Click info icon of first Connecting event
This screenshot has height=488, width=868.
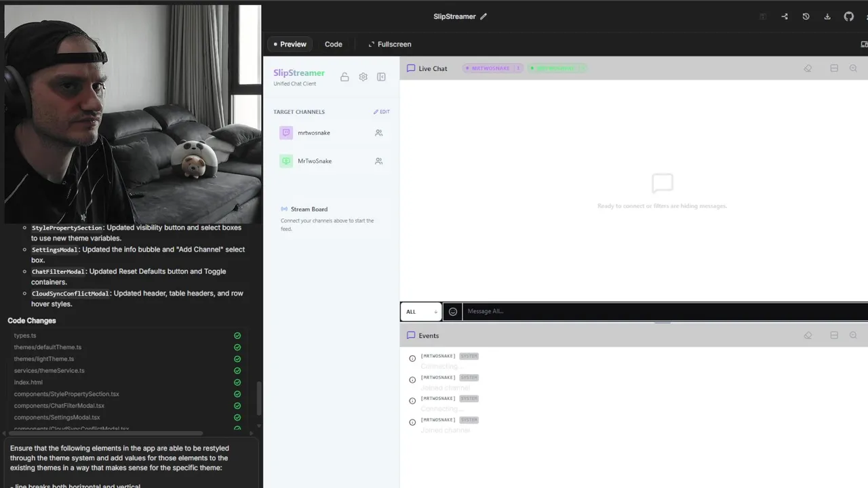tap(412, 359)
